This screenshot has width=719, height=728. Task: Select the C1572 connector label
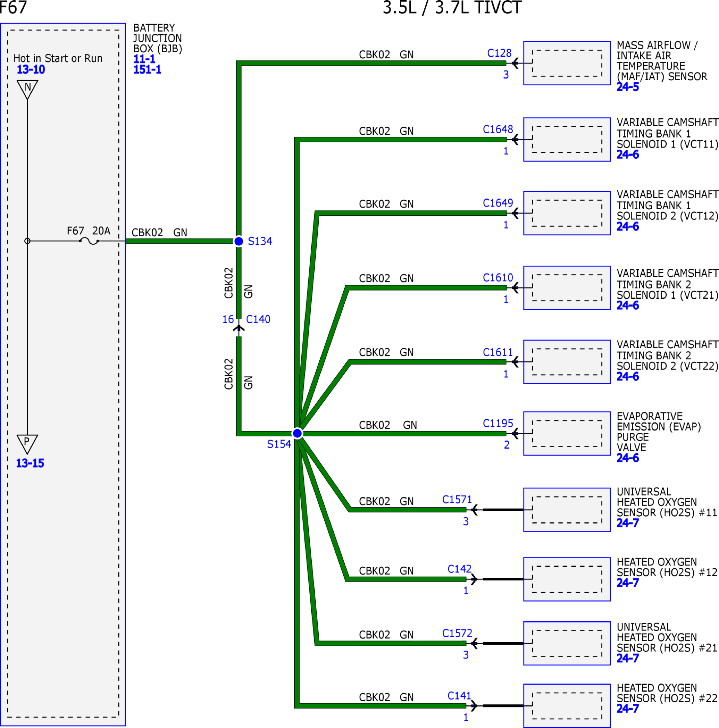457,633
